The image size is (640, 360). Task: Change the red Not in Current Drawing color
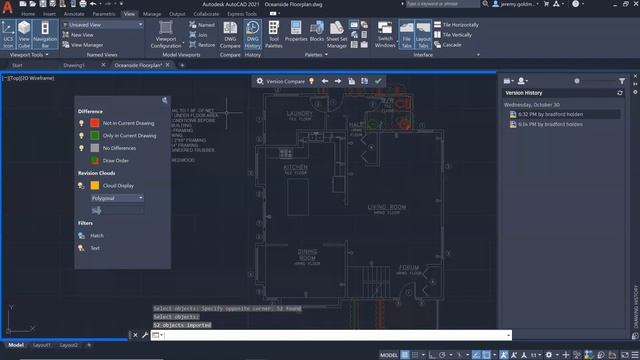95,123
